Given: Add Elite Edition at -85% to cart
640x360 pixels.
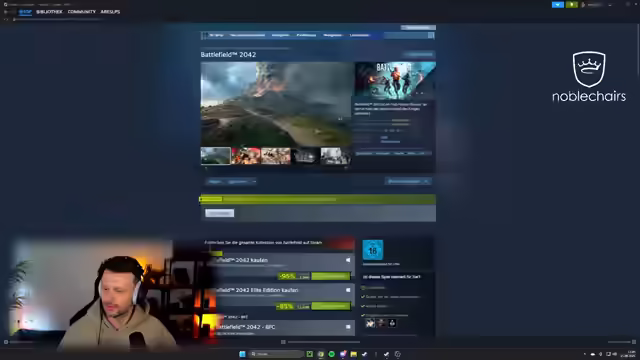Looking at the screenshot, I should [x=331, y=306].
